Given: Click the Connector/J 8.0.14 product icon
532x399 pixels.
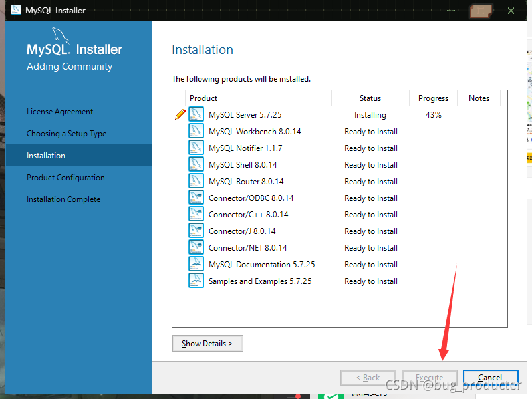Looking at the screenshot, I should [196, 230].
